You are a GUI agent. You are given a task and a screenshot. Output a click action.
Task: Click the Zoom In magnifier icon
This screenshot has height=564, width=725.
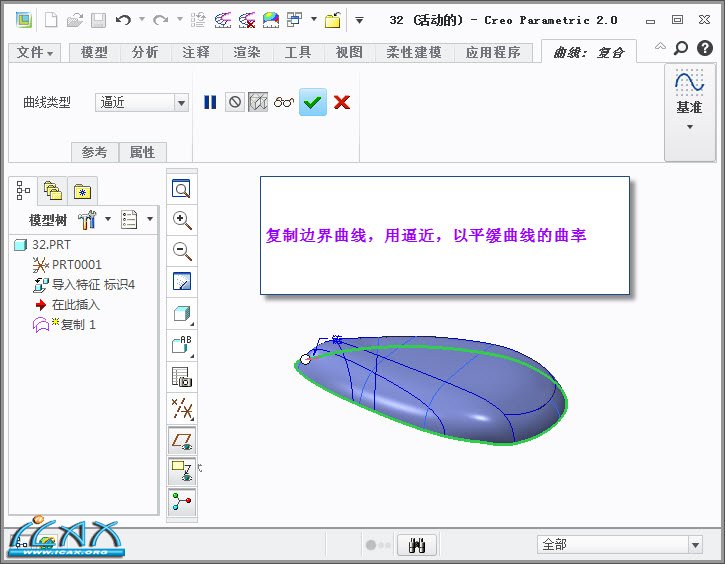pyautogui.click(x=182, y=220)
